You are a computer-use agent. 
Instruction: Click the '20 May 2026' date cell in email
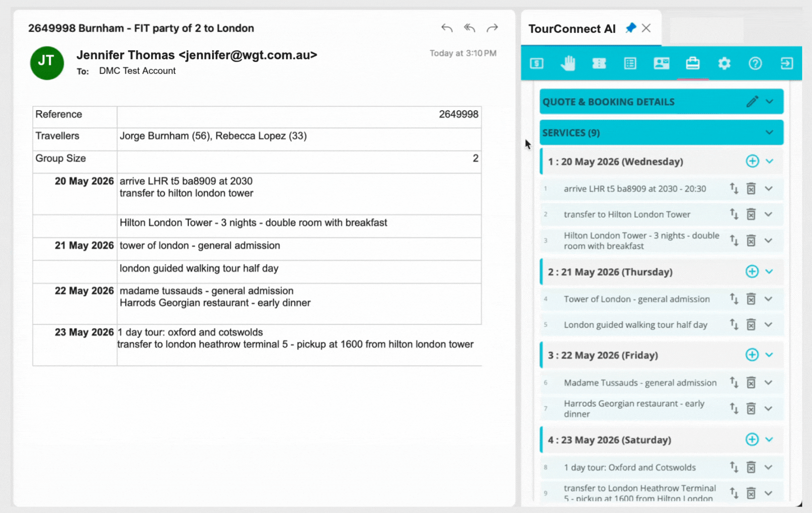(x=75, y=194)
